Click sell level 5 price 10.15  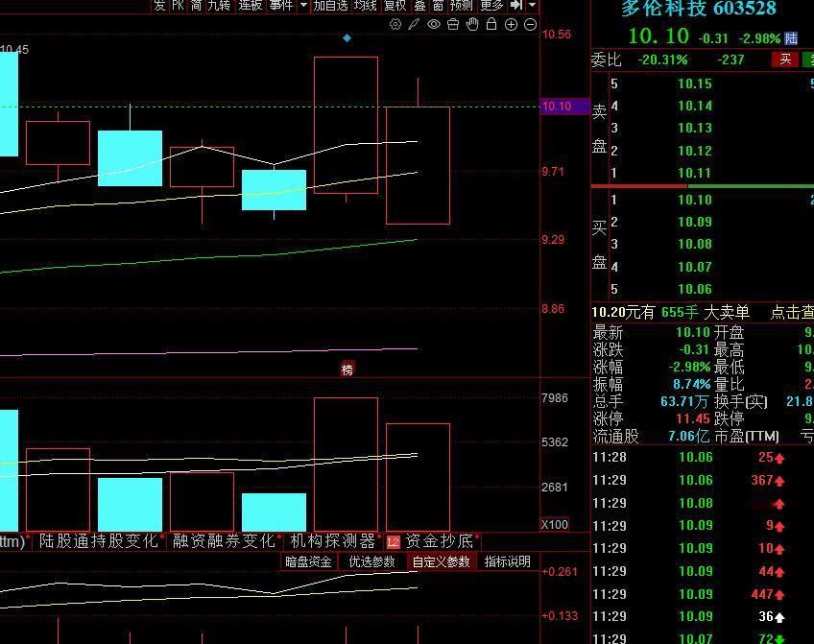point(695,84)
